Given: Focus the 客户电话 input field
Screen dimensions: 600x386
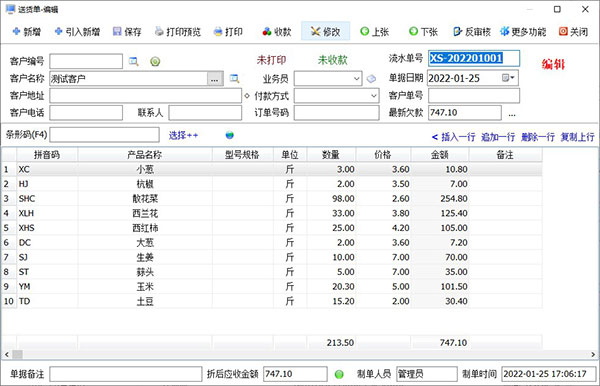Looking at the screenshot, I should [86, 113].
